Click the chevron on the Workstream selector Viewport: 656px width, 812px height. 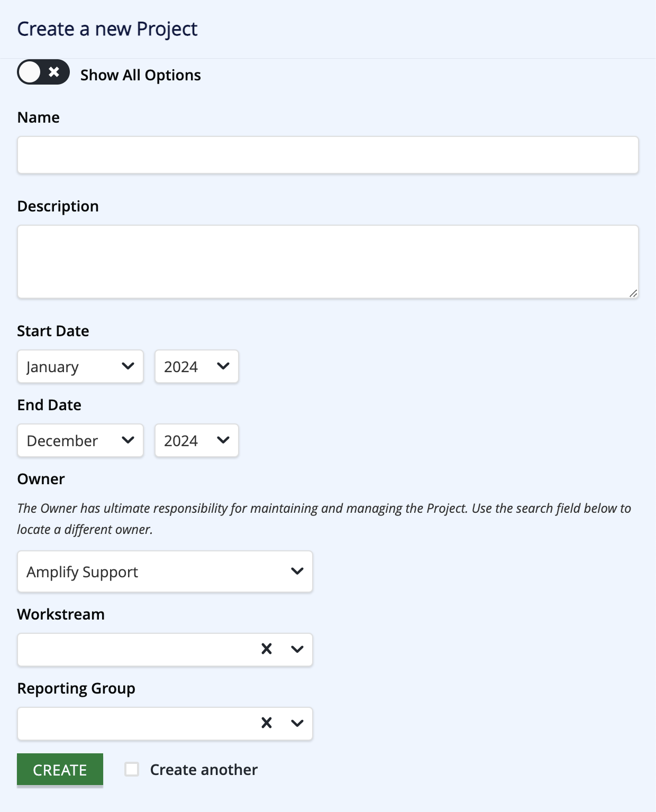[296, 649]
